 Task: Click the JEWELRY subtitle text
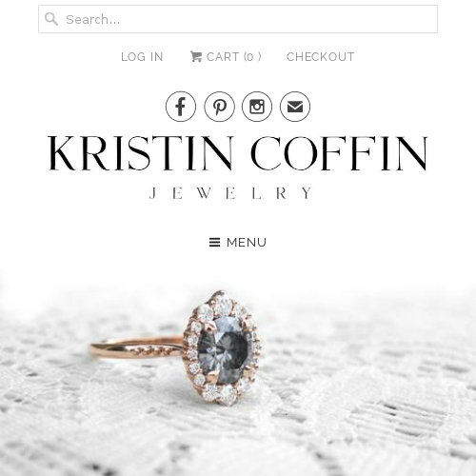coord(231,193)
